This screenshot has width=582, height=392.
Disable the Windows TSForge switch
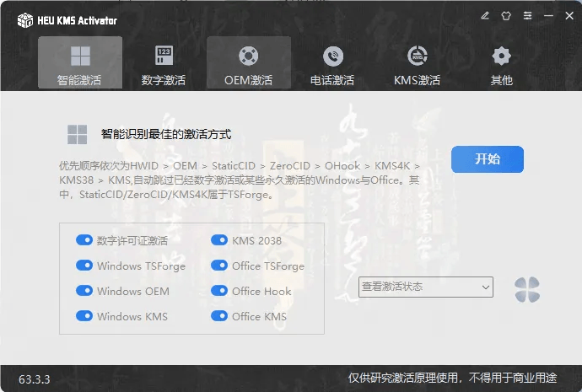(x=84, y=266)
